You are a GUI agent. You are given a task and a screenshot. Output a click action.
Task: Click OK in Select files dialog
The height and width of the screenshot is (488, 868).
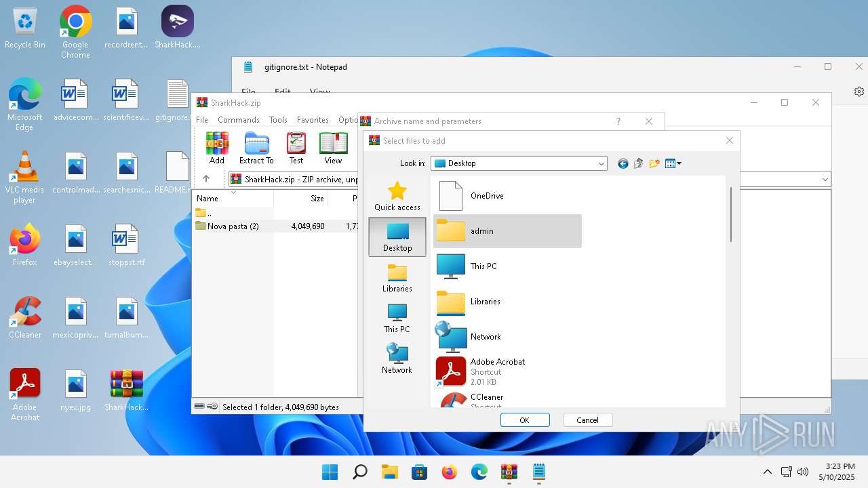tap(524, 420)
